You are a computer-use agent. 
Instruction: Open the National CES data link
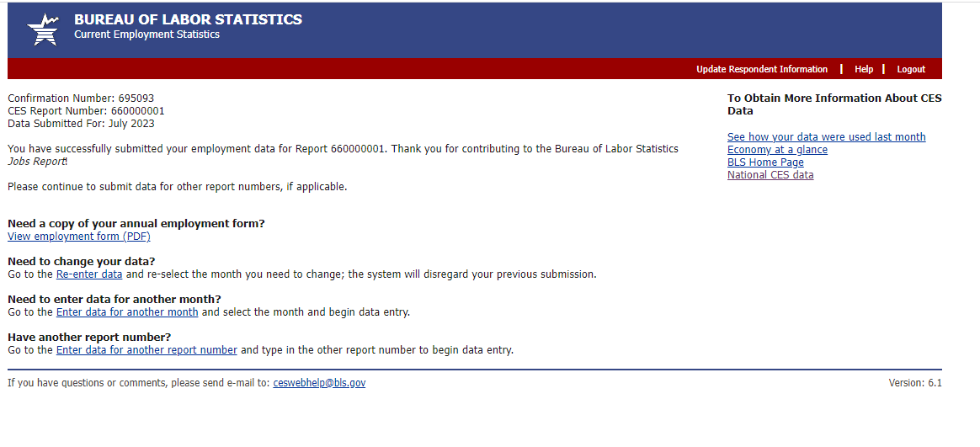[770, 175]
